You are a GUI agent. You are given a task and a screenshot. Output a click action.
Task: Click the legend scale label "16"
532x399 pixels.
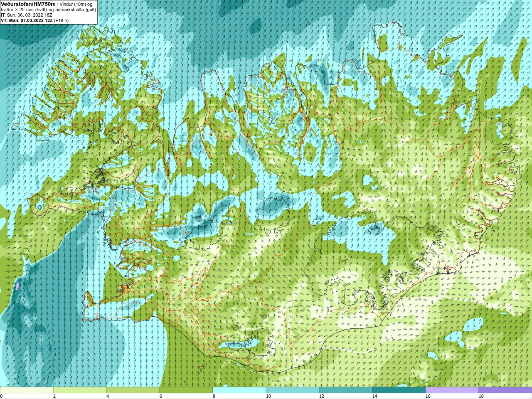(428, 396)
